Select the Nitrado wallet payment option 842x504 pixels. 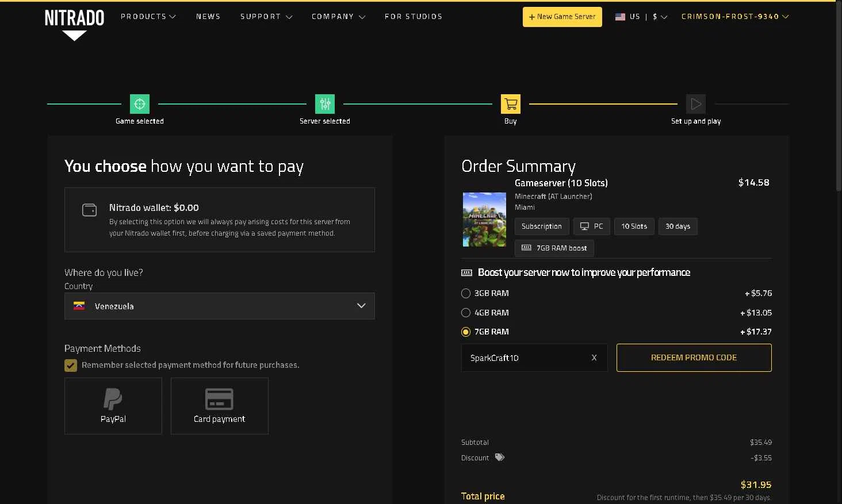pyautogui.click(x=220, y=220)
